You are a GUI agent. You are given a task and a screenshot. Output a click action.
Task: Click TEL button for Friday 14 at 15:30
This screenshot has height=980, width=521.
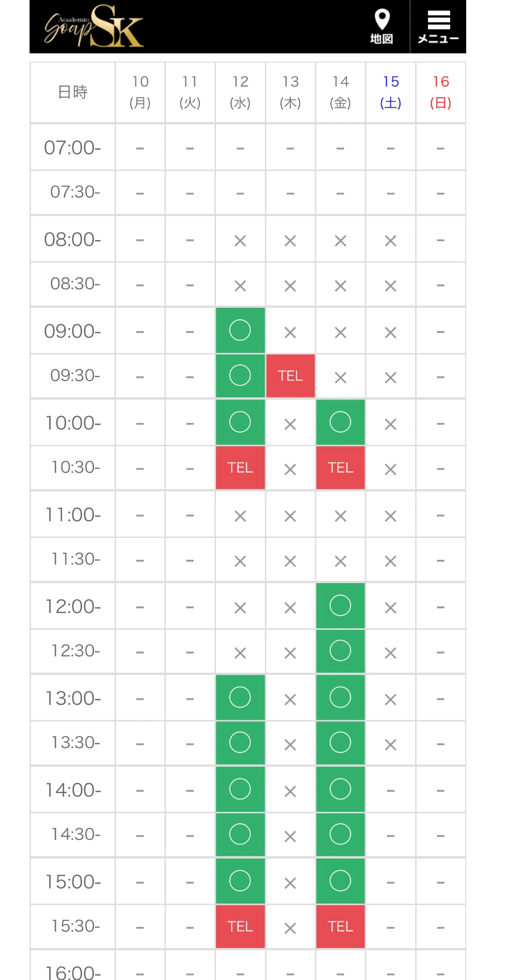coord(340,926)
